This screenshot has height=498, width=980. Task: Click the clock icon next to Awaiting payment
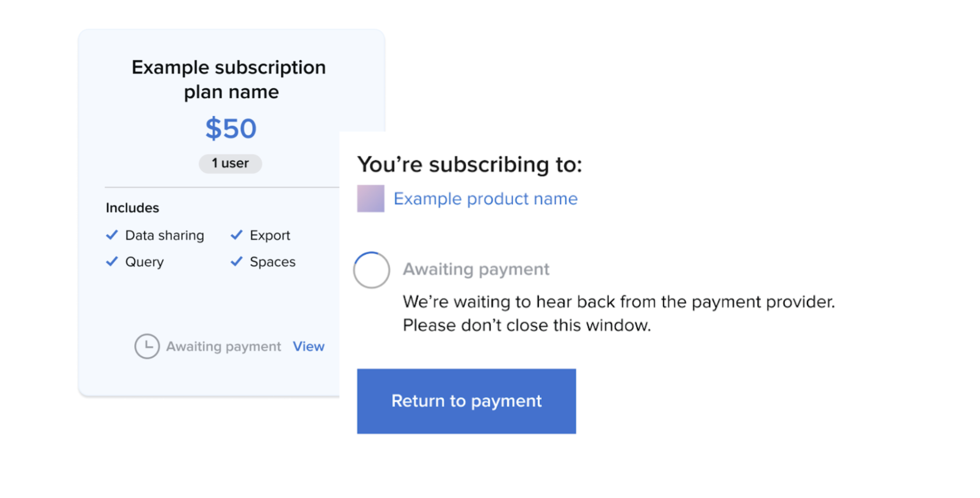coord(147,347)
